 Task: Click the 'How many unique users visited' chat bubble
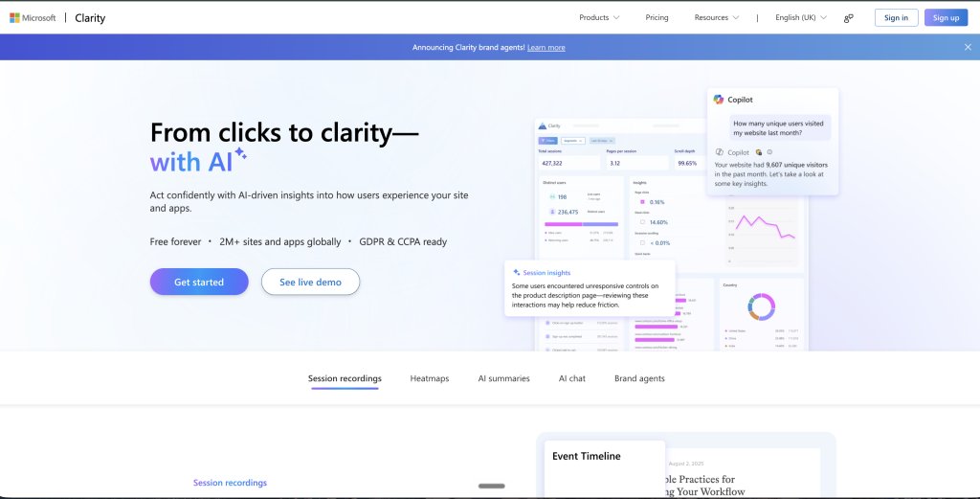coord(780,128)
